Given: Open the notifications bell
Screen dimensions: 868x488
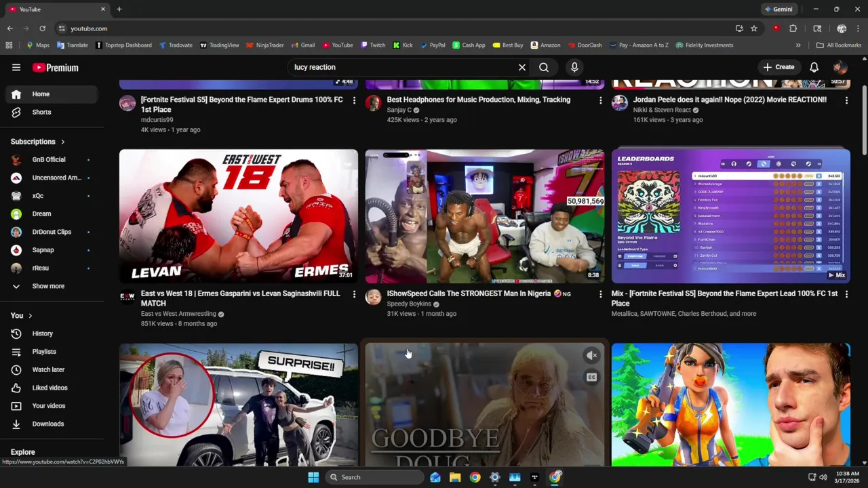Looking at the screenshot, I should pos(814,67).
